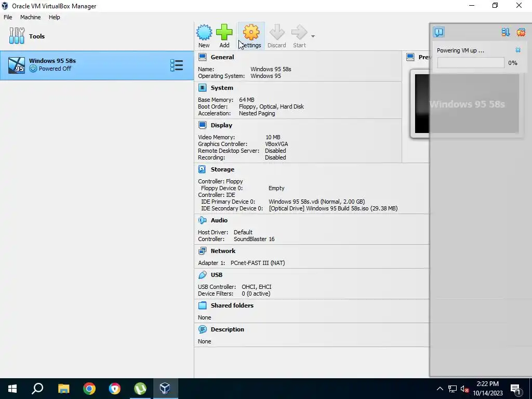This screenshot has height=399, width=532.
Task: Show hidden system tray icons
Action: (440, 389)
